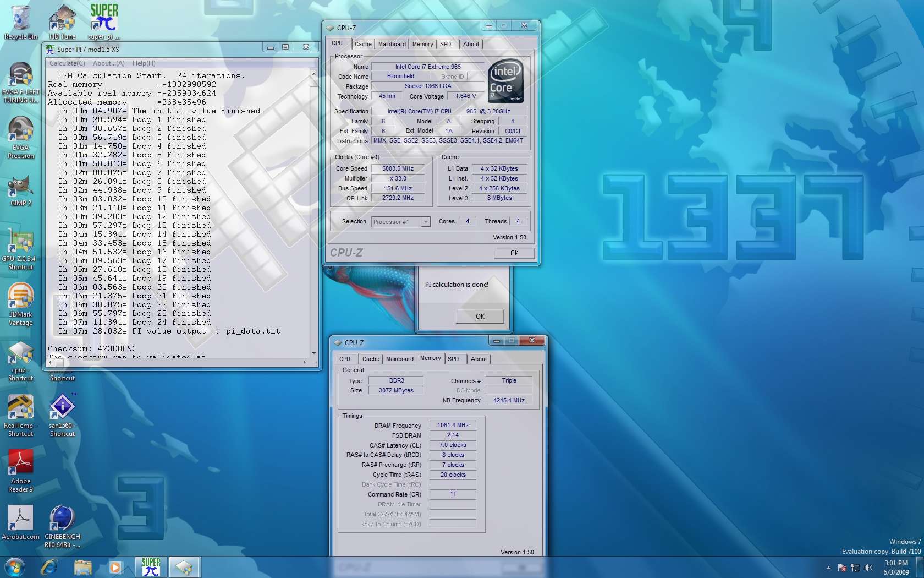Click the Channels # value Triple
924x578 pixels.
coord(509,380)
